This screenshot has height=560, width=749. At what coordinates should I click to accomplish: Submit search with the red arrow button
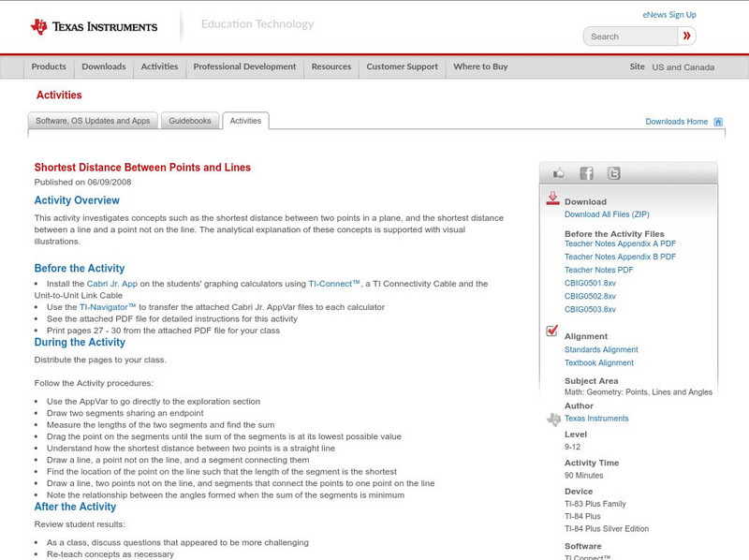686,37
